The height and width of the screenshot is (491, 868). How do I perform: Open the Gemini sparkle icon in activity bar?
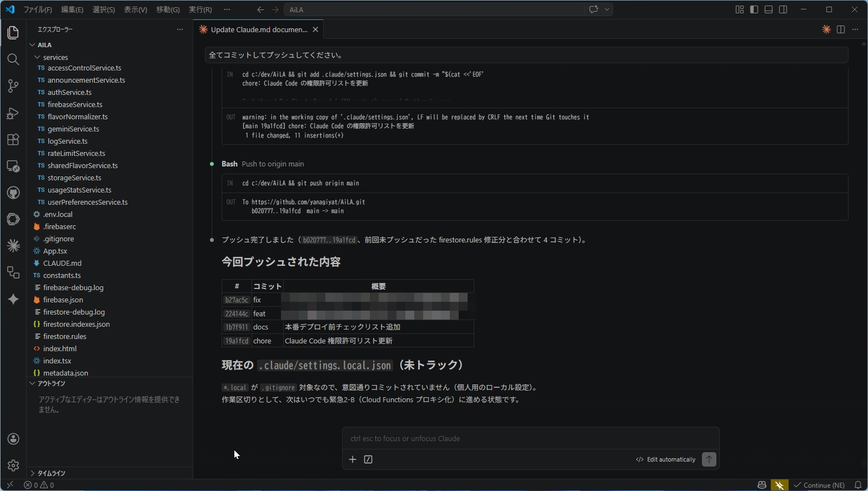pyautogui.click(x=13, y=299)
